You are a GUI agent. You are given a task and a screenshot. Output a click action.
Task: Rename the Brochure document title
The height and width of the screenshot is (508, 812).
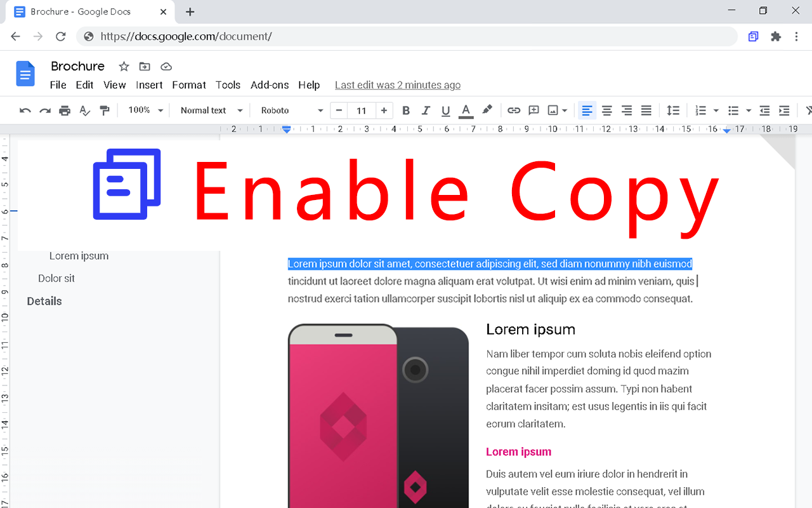[77, 66]
